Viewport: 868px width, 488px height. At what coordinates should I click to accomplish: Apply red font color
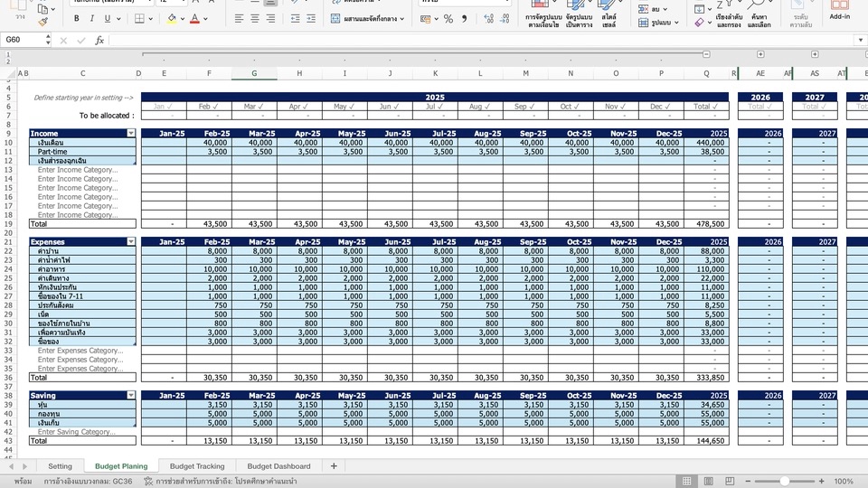195,18
